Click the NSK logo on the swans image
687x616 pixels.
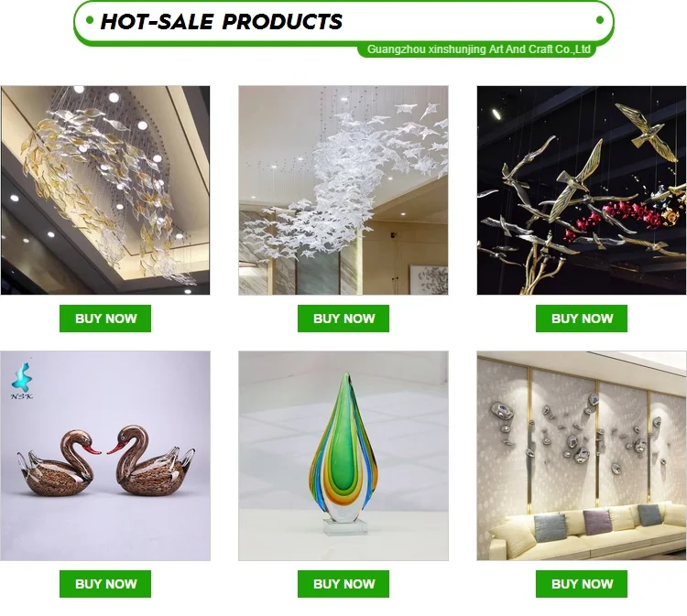(22, 380)
